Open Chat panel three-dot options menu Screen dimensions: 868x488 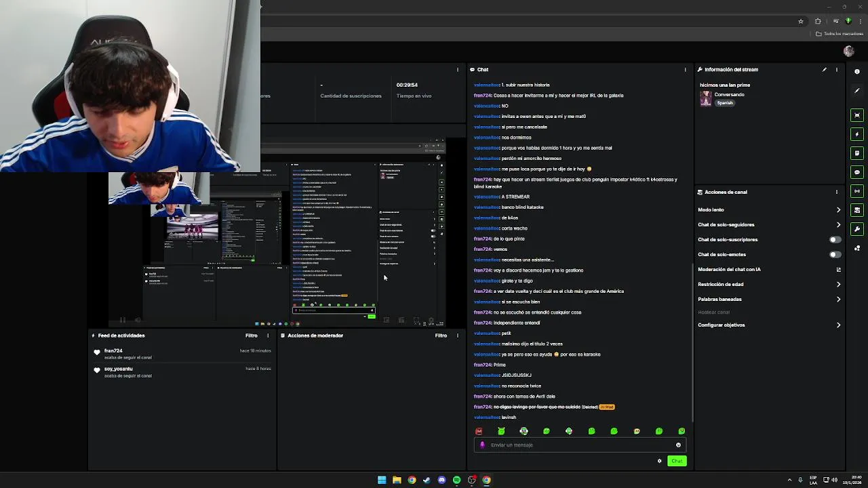[685, 69]
